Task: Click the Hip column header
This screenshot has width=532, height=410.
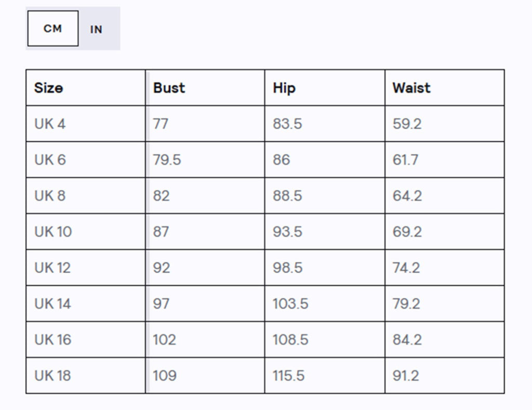Action: [x=284, y=88]
